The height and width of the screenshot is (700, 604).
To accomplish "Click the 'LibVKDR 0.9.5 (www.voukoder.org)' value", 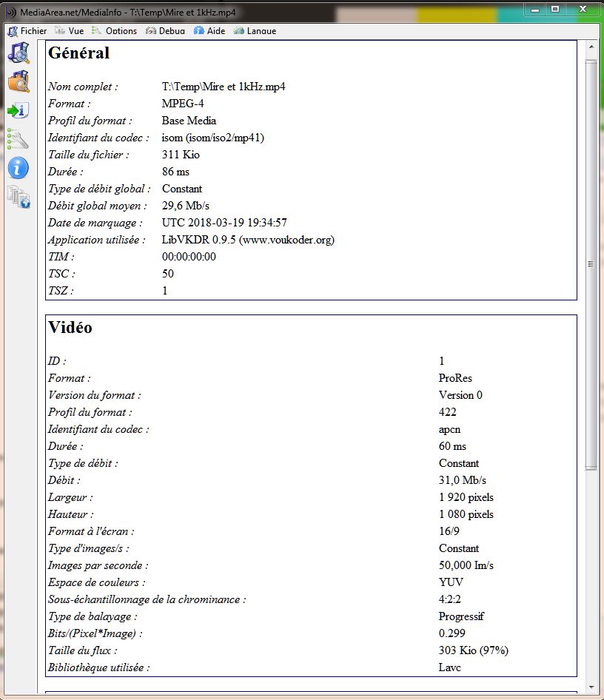I will [x=248, y=240].
